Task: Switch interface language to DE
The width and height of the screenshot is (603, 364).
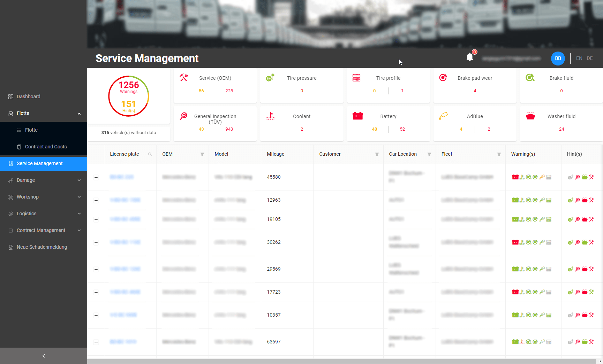Action: click(x=590, y=58)
